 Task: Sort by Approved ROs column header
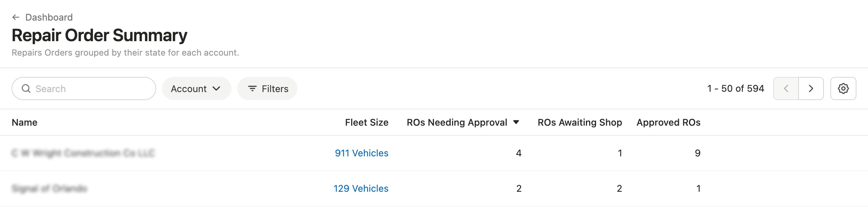point(668,122)
